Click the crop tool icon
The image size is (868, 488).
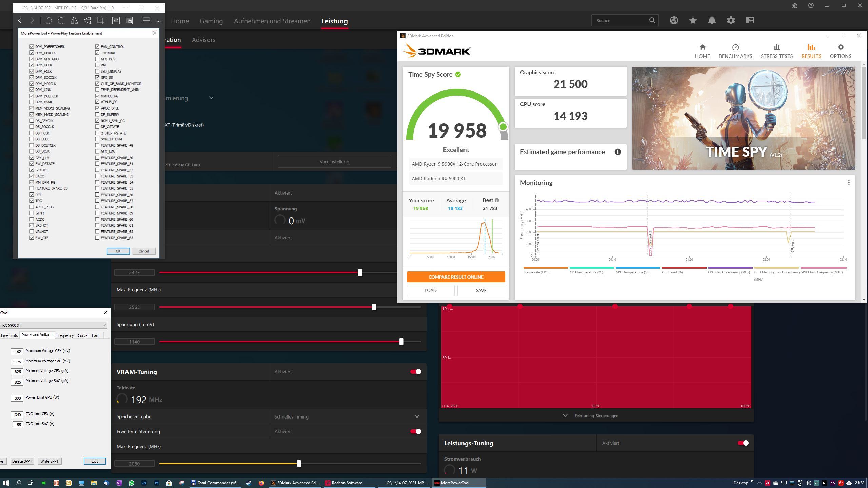pyautogui.click(x=100, y=21)
